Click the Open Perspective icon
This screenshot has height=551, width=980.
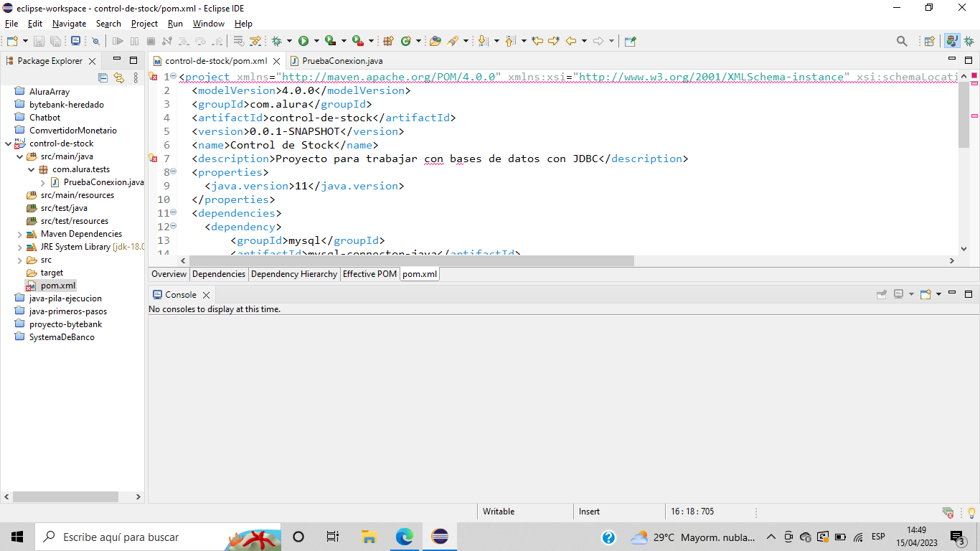(929, 42)
